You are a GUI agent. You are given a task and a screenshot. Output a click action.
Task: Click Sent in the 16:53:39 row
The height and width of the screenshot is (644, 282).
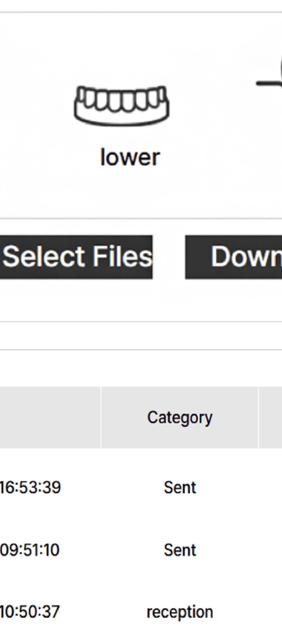(180, 487)
